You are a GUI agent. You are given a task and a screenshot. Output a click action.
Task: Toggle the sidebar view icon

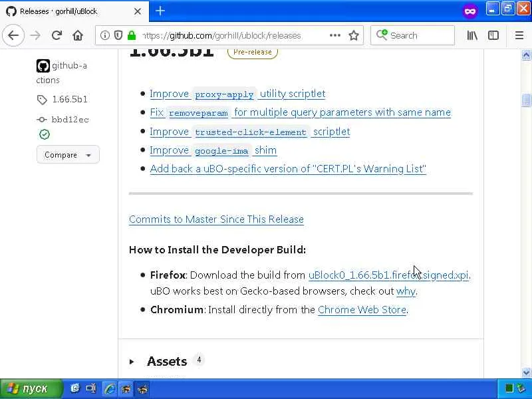(493, 35)
